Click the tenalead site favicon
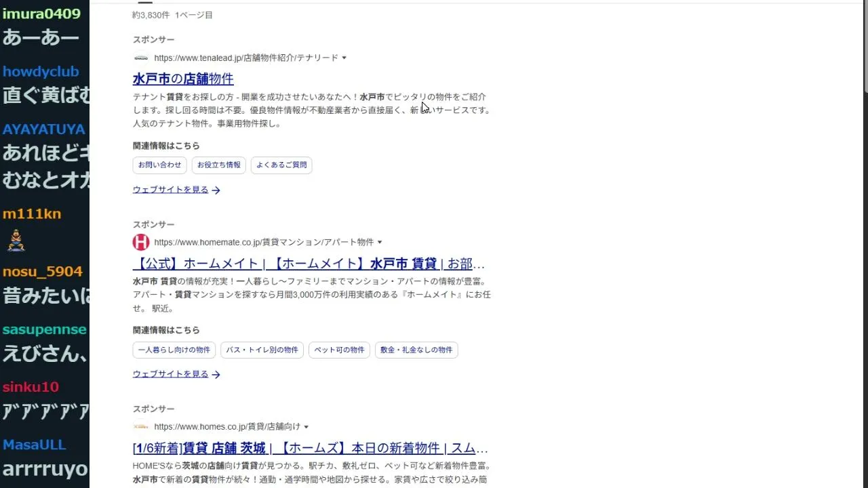The height and width of the screenshot is (488, 868). (141, 58)
